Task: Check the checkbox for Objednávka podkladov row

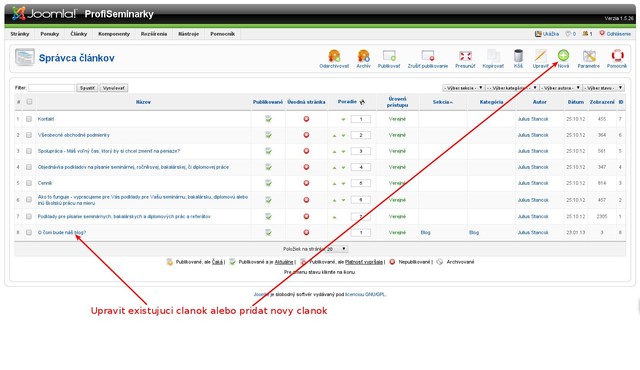Action: click(x=29, y=167)
